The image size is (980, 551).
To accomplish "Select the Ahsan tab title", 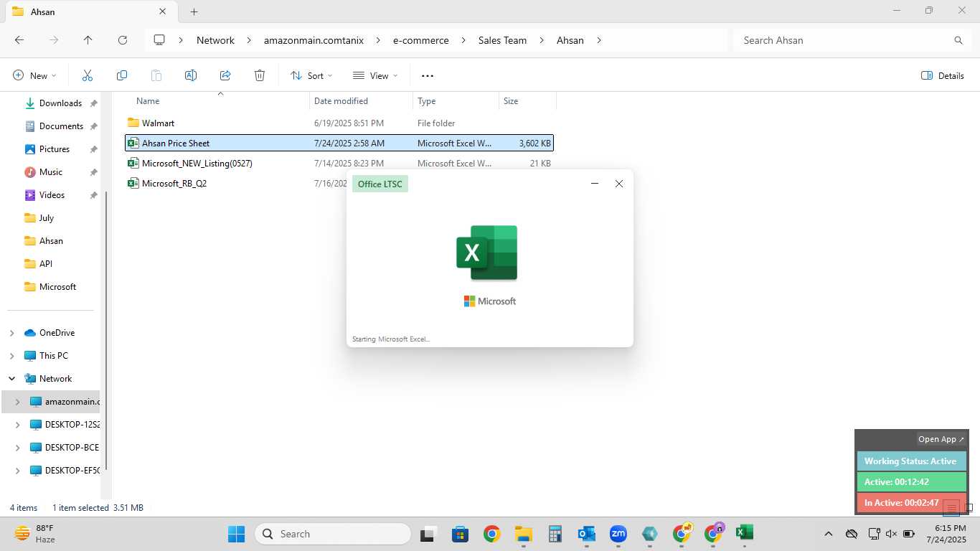I will click(x=43, y=11).
